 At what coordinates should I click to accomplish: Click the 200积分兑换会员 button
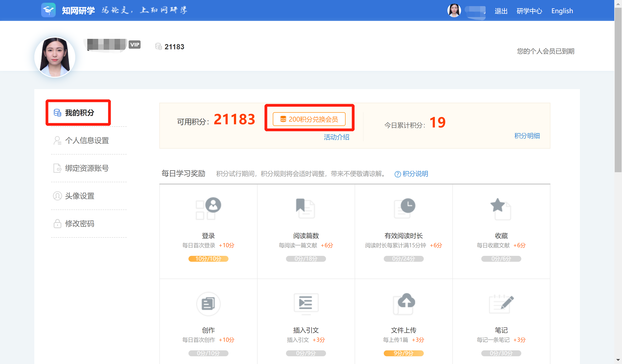click(309, 119)
